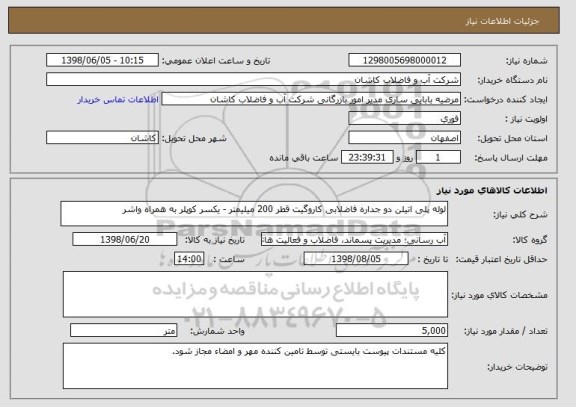Click the label مهلت ارسال پاسخ
The height and width of the screenshot is (407, 576).
pos(511,158)
